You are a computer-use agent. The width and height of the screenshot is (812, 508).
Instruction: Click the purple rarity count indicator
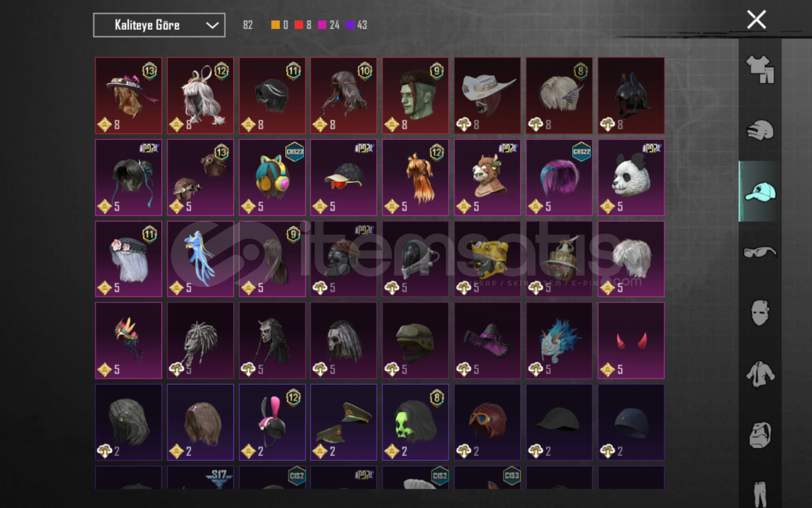(x=356, y=25)
